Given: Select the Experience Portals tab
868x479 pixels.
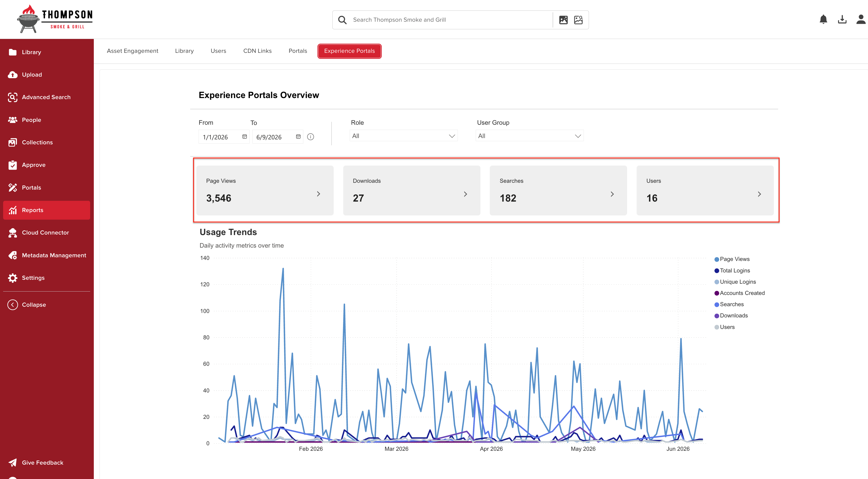Looking at the screenshot, I should point(349,51).
